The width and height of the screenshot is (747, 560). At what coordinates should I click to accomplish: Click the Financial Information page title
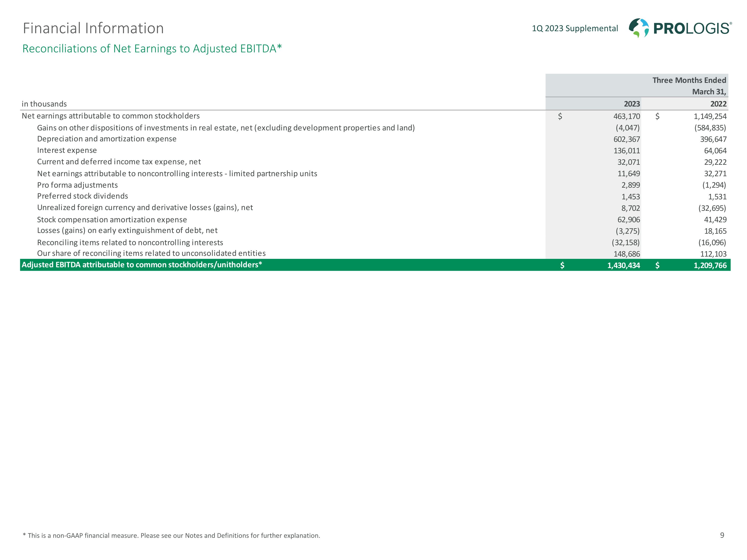[93, 28]
